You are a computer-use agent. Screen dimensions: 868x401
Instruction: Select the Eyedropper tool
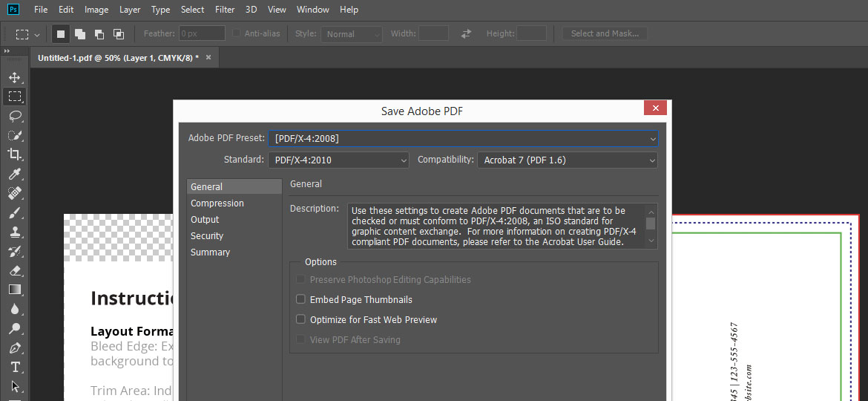tap(15, 175)
